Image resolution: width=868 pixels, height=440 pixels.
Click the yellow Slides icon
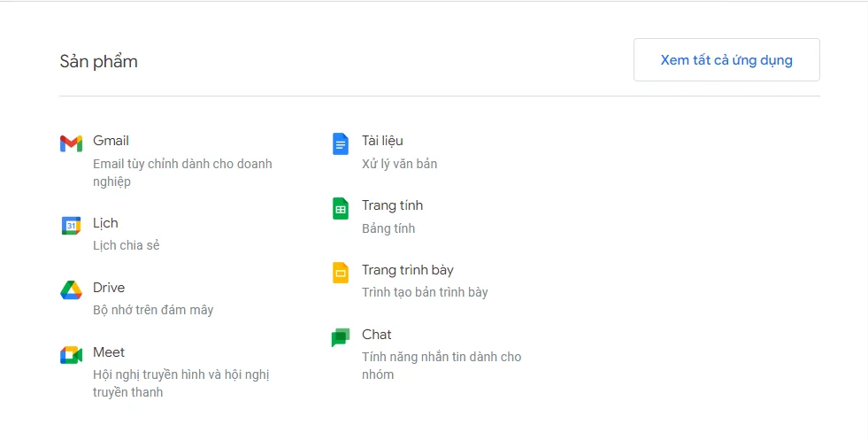[x=341, y=273]
